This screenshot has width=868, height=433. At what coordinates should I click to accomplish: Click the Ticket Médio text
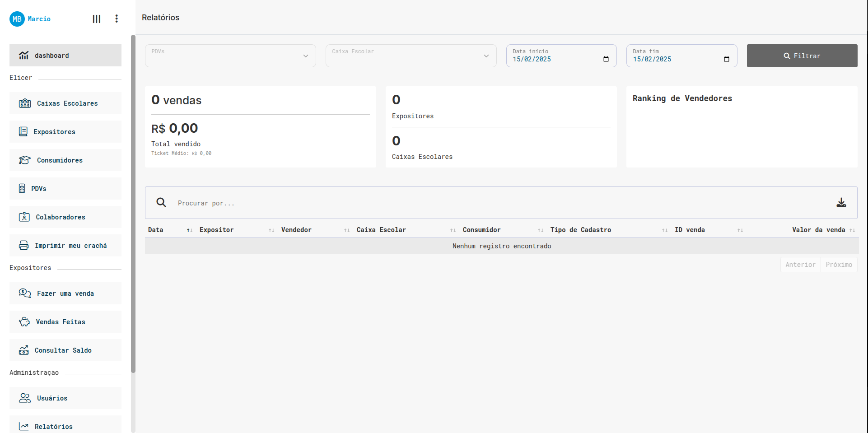coord(181,154)
